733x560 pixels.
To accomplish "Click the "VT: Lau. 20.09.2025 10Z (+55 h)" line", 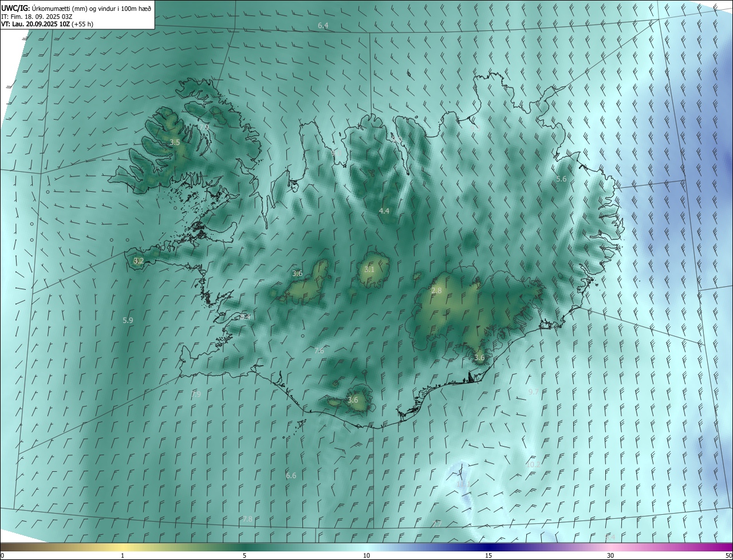I will click(x=48, y=24).
